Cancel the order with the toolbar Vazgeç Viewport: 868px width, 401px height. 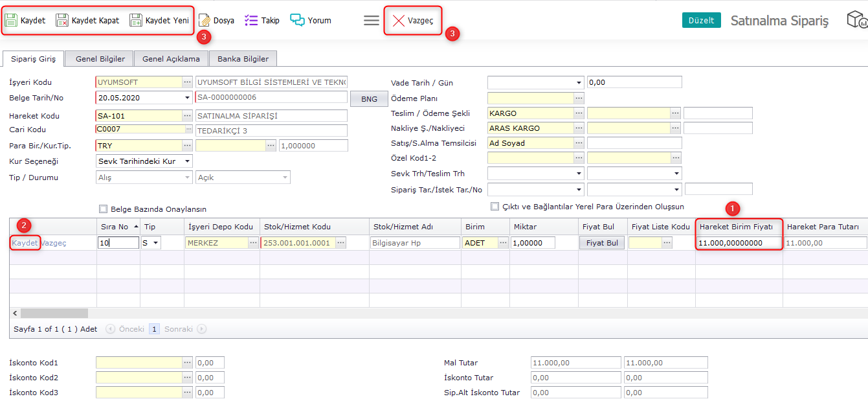coord(413,21)
